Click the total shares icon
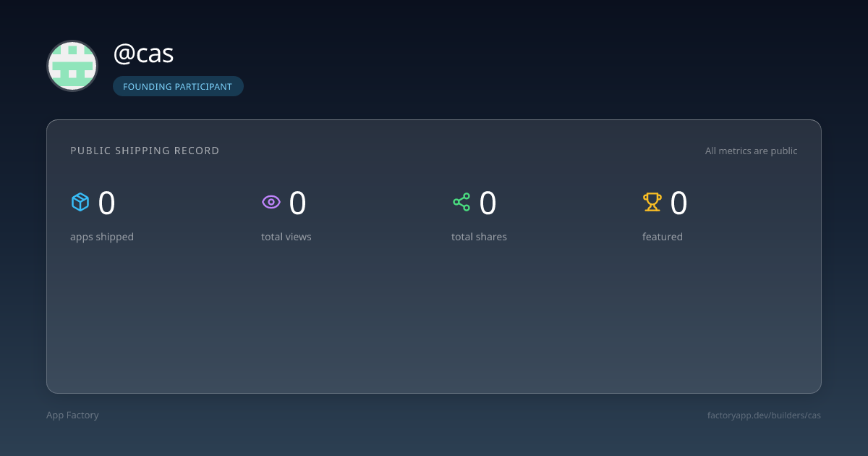Viewport: 868px width, 456px height. [461, 202]
